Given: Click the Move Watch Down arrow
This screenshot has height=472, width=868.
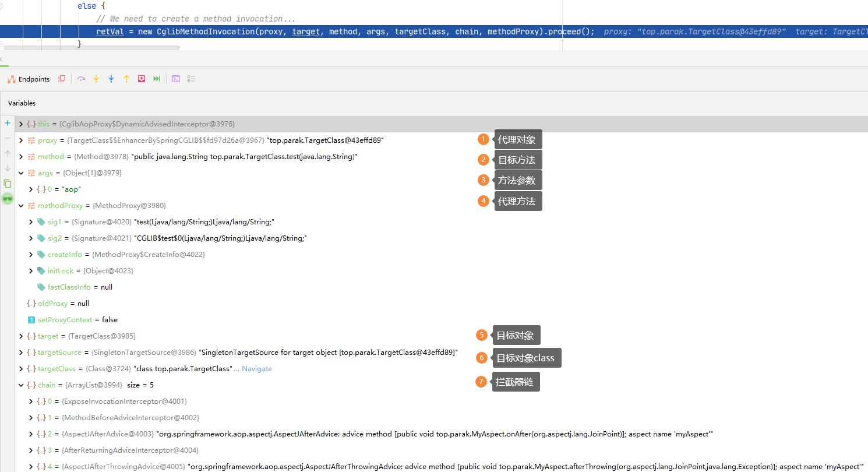Looking at the screenshot, I should tap(8, 168).
